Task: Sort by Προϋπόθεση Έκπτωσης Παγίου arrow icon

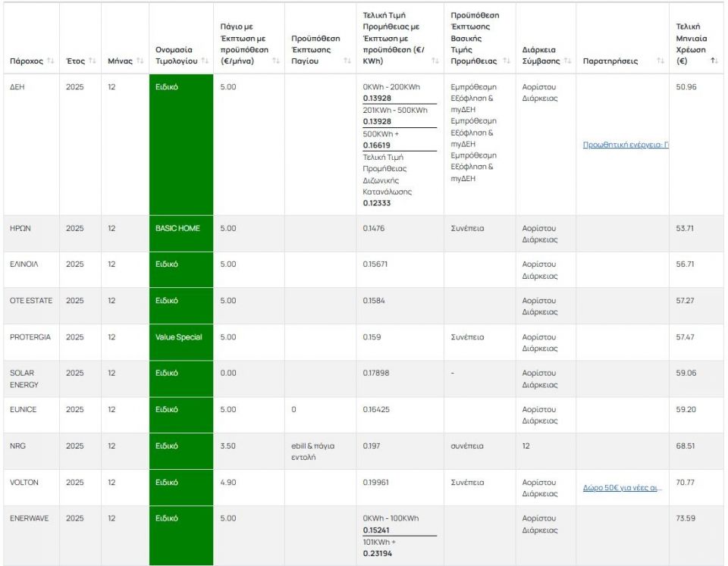Action: (347, 61)
